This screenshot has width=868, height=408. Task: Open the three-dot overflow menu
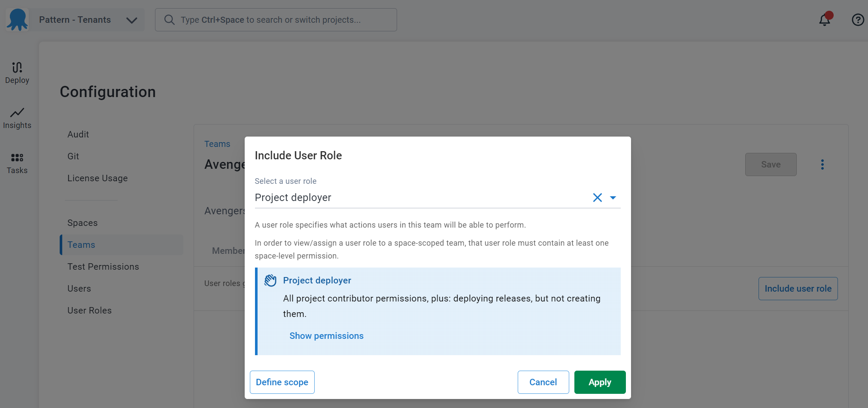tap(822, 164)
